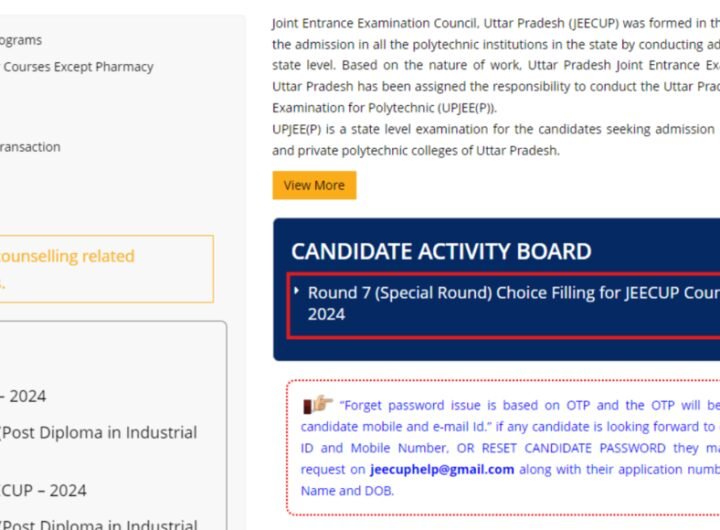This screenshot has width=720, height=530.
Task: Open the jeecuphelp@gmail.com email link
Action: point(442,469)
